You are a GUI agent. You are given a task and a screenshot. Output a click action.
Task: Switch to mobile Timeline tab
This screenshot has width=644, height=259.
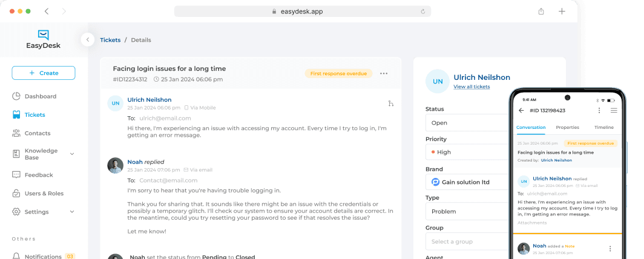coord(604,128)
